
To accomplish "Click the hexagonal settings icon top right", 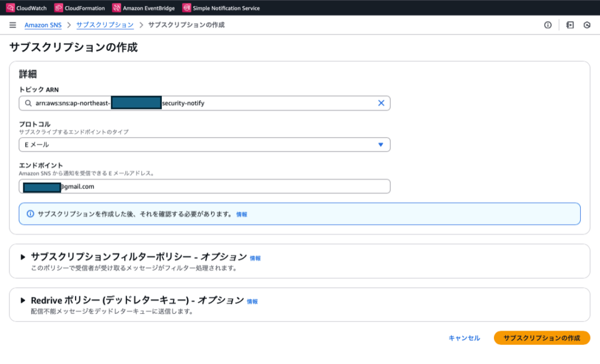I will point(586,25).
